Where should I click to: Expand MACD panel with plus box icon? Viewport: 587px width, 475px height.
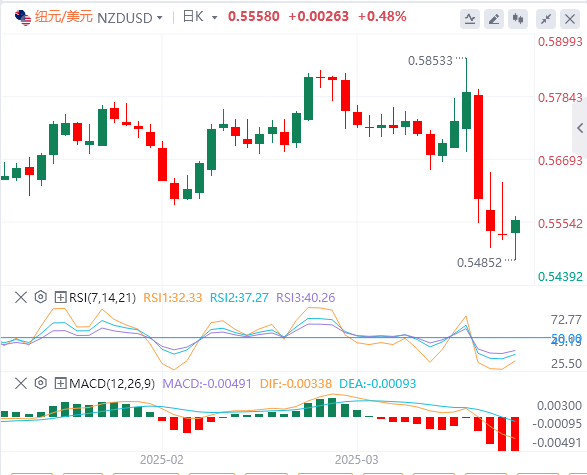click(x=60, y=383)
